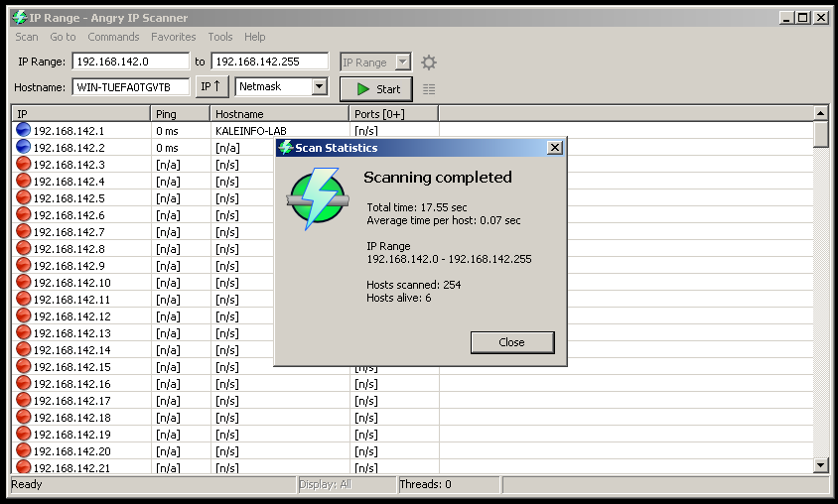Sort by the Hostname column header
The image size is (838, 504).
click(x=280, y=114)
